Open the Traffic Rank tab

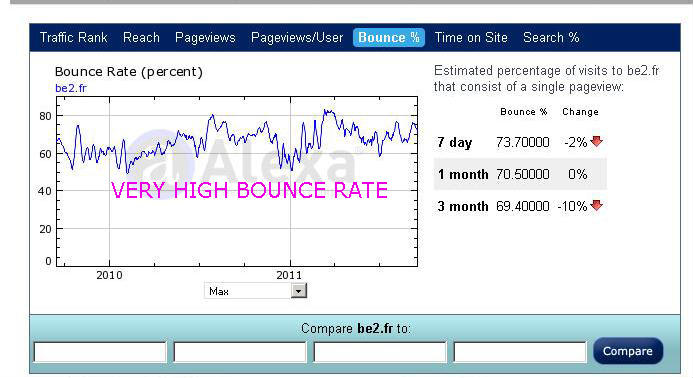pyautogui.click(x=73, y=38)
